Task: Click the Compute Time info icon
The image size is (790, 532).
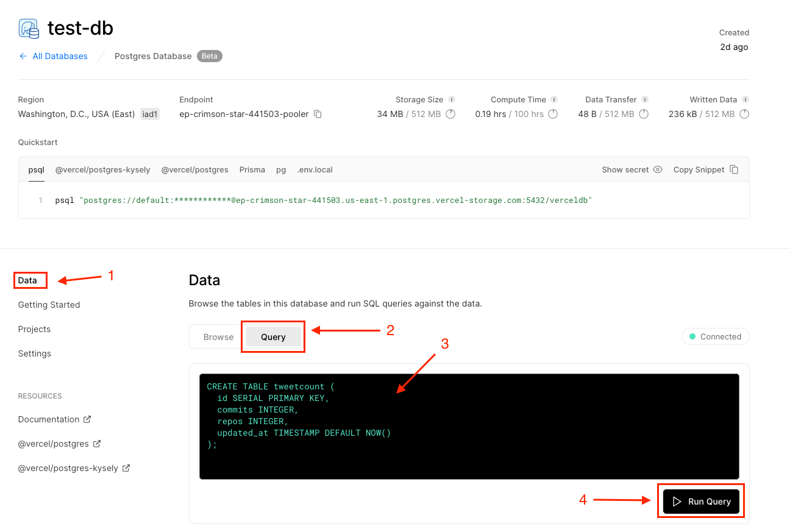Action: (554, 99)
